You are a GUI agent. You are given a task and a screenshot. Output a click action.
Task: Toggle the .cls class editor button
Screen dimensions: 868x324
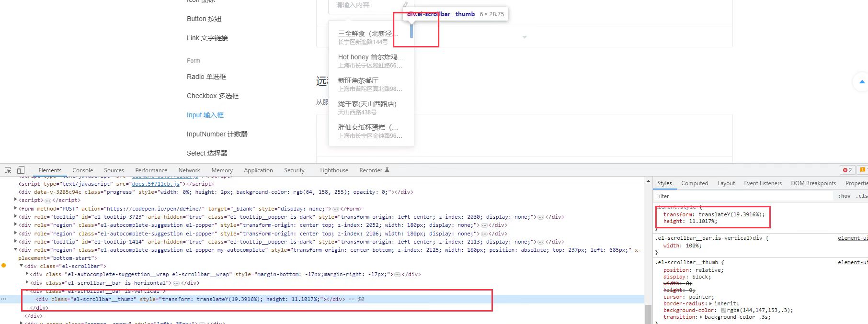click(x=862, y=196)
